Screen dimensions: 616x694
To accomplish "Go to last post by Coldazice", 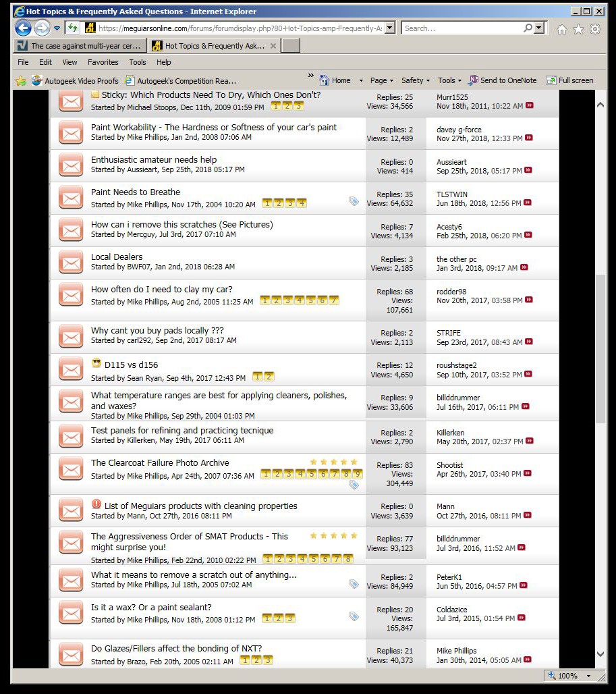I will click(522, 618).
